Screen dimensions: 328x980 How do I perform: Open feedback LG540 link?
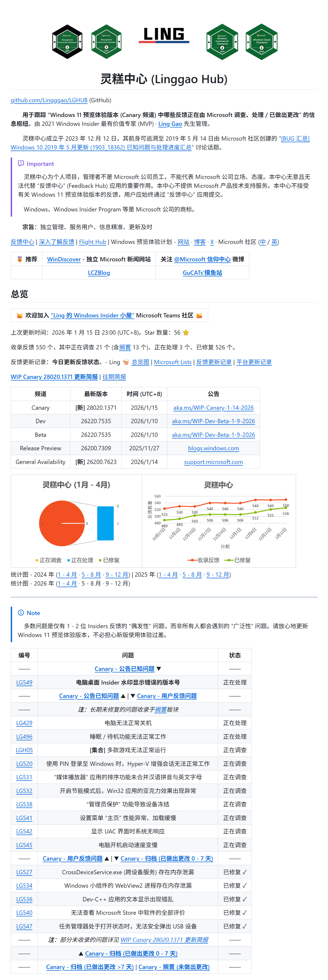[24, 913]
